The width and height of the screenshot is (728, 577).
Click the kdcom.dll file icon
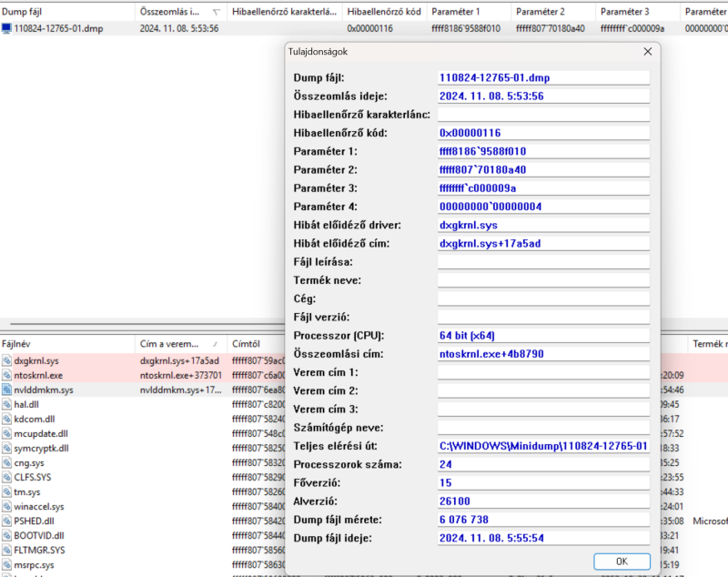pos(6,420)
